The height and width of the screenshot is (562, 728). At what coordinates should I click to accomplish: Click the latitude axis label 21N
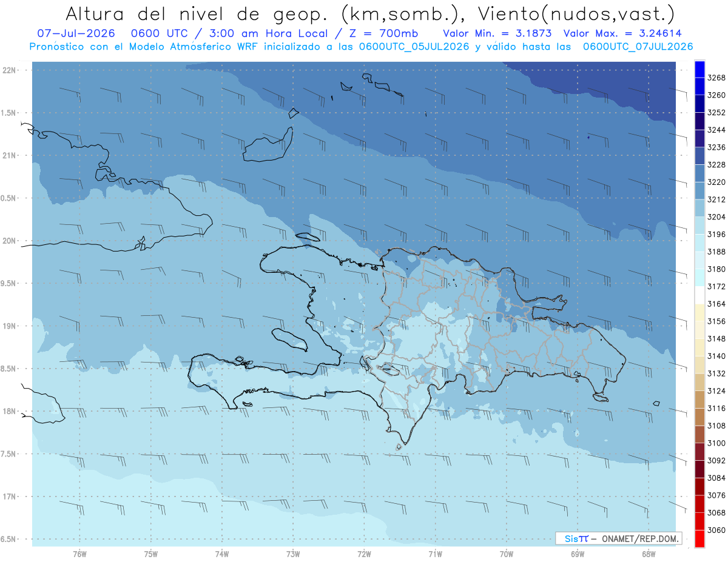[10, 155]
